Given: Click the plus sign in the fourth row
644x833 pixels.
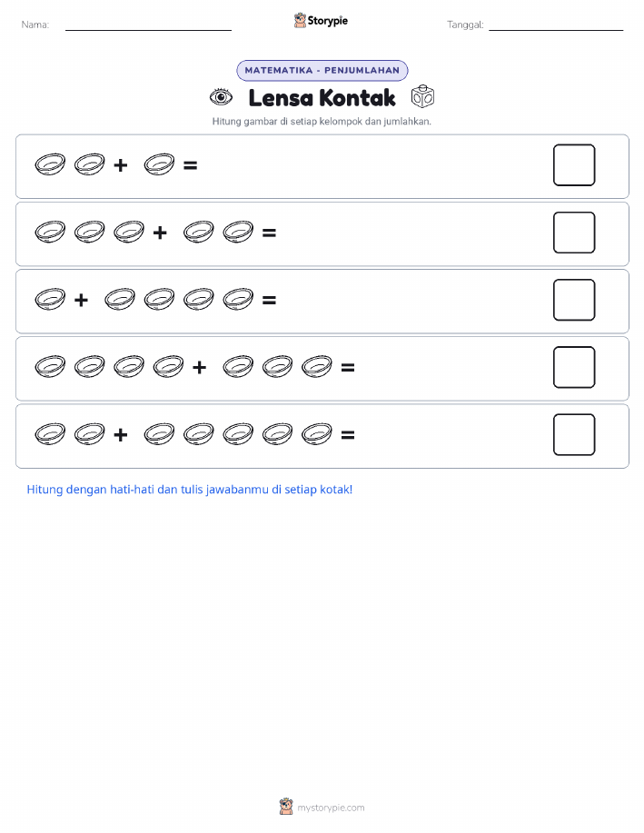Looking at the screenshot, I should click(x=199, y=368).
